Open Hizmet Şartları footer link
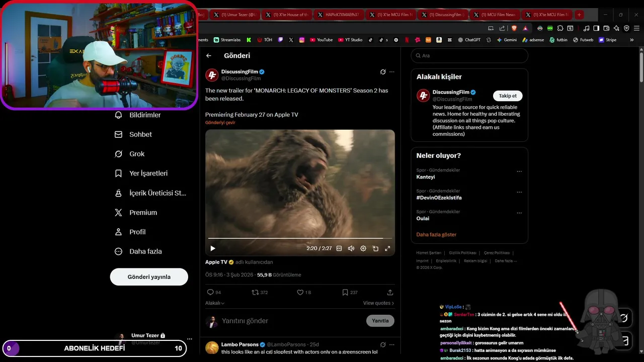 point(429,253)
